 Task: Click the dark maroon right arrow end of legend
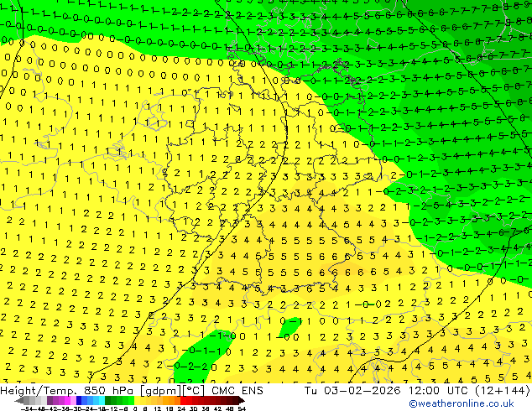click(x=241, y=400)
